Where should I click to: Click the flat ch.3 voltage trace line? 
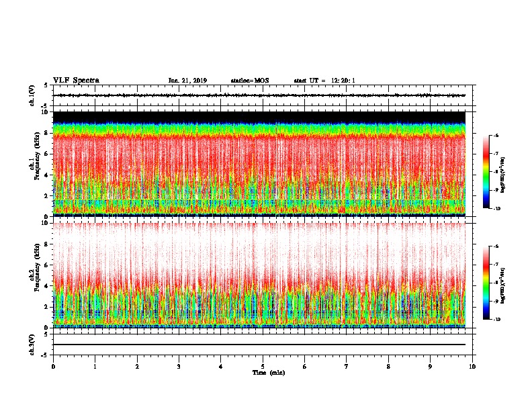(x=259, y=345)
